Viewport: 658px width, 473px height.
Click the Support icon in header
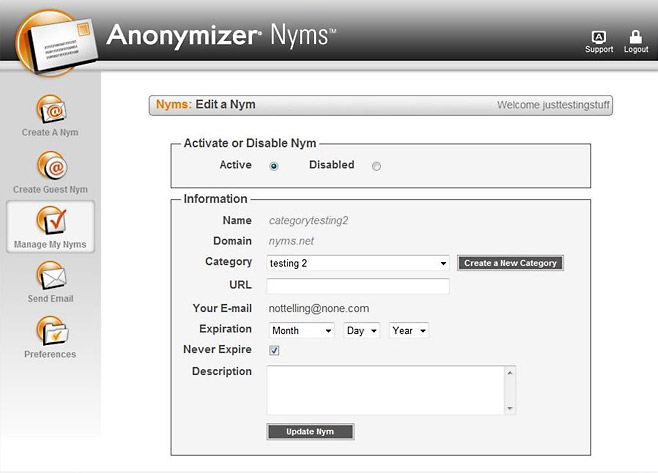(599, 38)
